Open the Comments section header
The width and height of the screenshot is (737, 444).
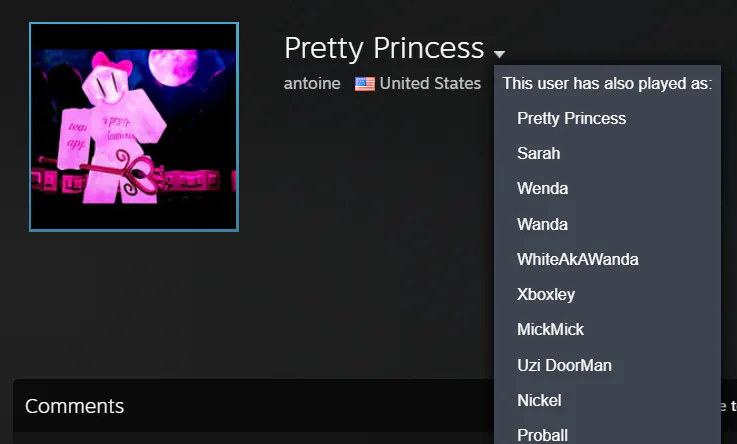click(x=74, y=406)
